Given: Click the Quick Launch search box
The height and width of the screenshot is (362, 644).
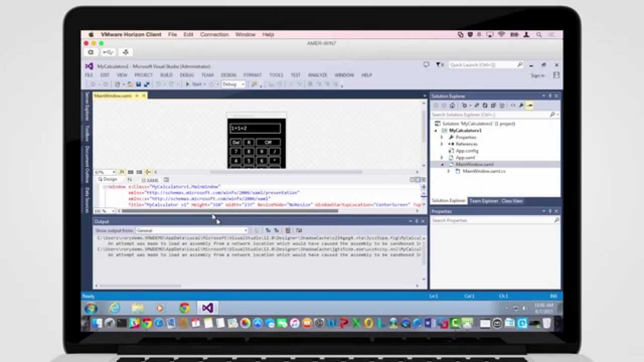Looking at the screenshot, I should tap(486, 65).
